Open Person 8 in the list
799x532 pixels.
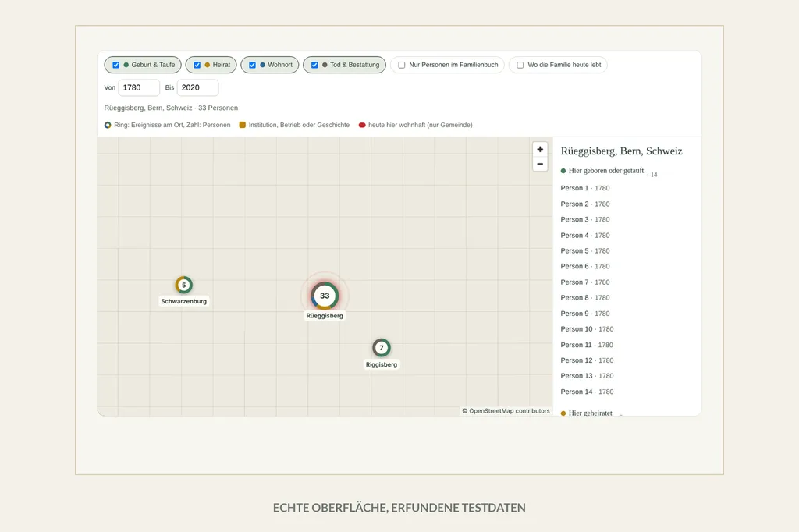[x=585, y=298]
